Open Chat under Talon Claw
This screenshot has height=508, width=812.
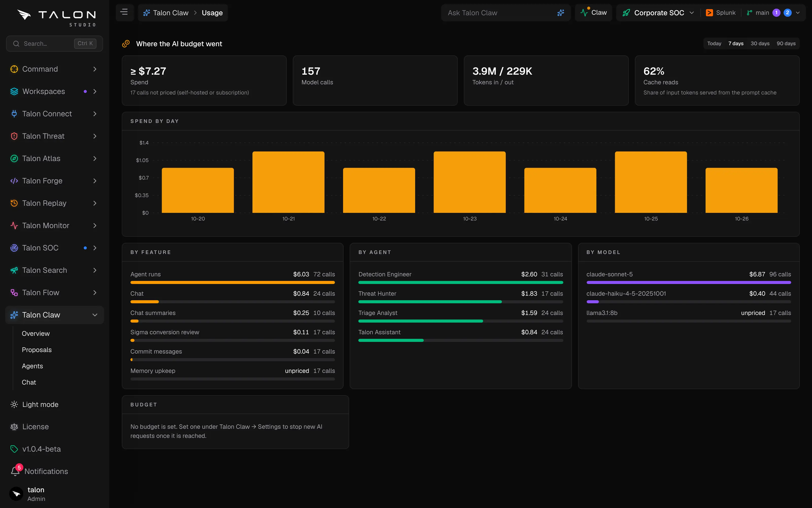point(29,382)
